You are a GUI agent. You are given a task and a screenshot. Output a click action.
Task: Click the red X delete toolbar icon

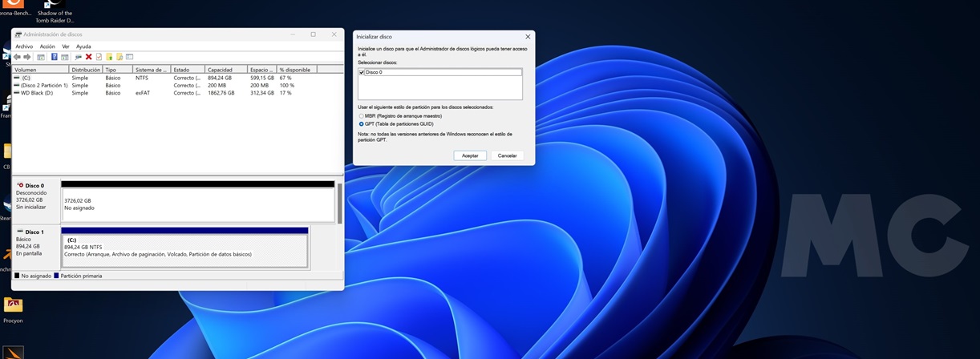[89, 57]
